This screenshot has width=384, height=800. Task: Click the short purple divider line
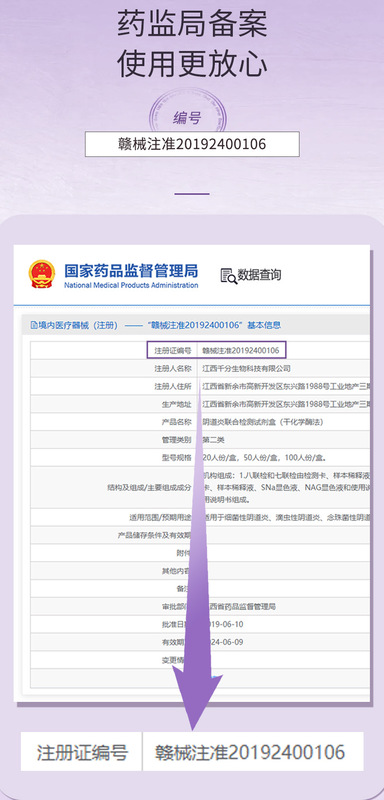[192, 194]
